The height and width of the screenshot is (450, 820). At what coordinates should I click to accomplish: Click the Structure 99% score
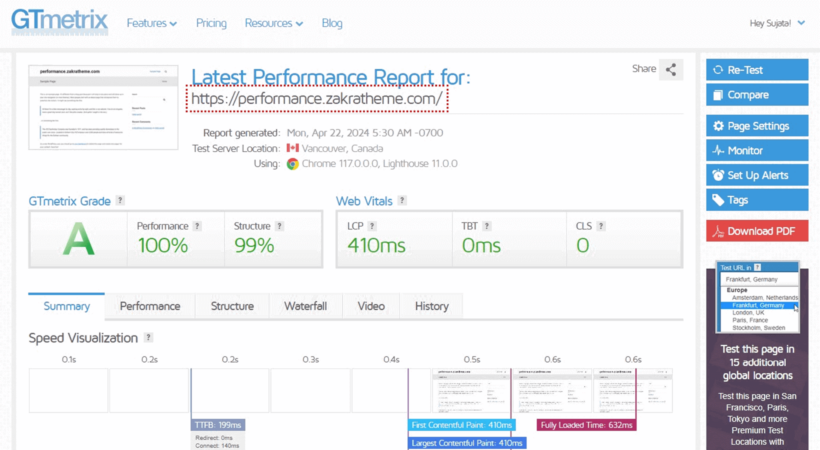click(x=254, y=245)
